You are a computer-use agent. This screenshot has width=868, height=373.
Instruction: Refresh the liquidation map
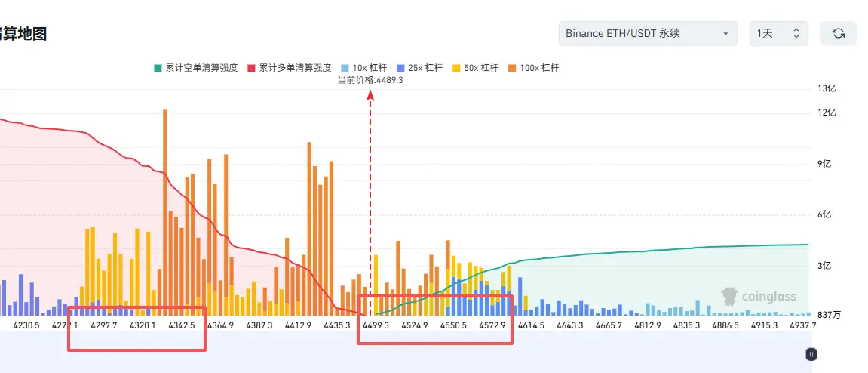[x=838, y=33]
